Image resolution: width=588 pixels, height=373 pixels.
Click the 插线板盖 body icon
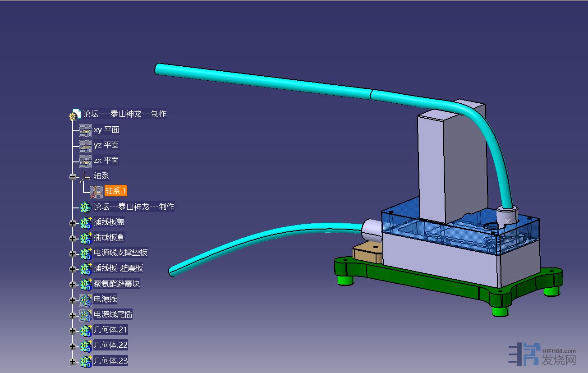pos(86,223)
